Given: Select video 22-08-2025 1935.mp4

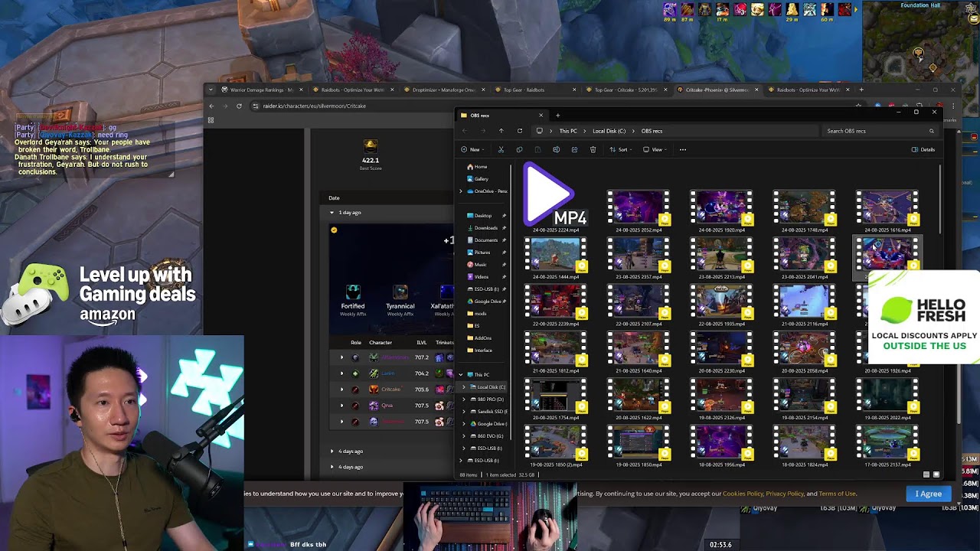Looking at the screenshot, I should click(x=720, y=305).
